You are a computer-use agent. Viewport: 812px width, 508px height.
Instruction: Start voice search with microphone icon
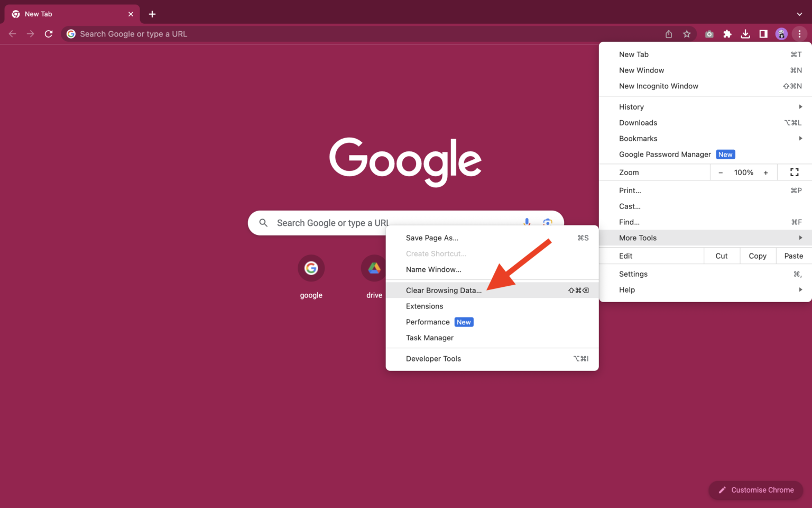(x=527, y=222)
